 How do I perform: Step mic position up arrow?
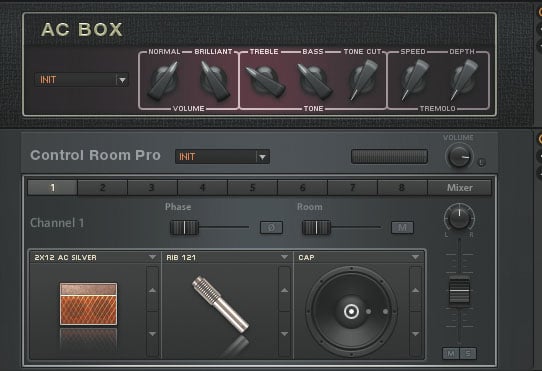415,290
